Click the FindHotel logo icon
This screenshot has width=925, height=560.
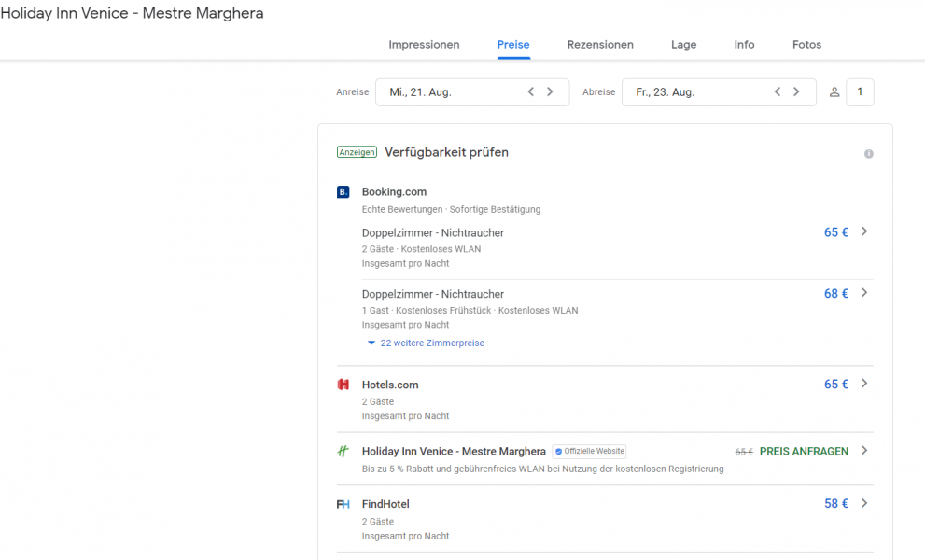(343, 504)
